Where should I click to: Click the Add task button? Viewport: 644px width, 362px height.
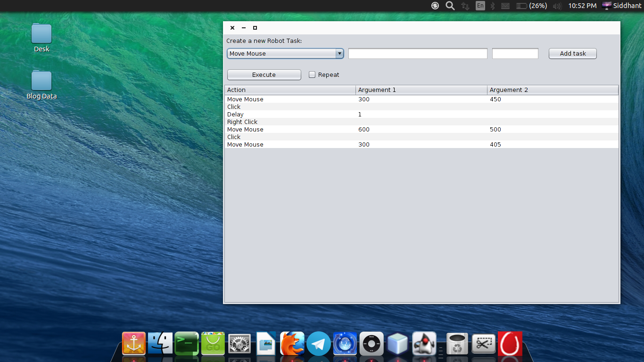572,53
